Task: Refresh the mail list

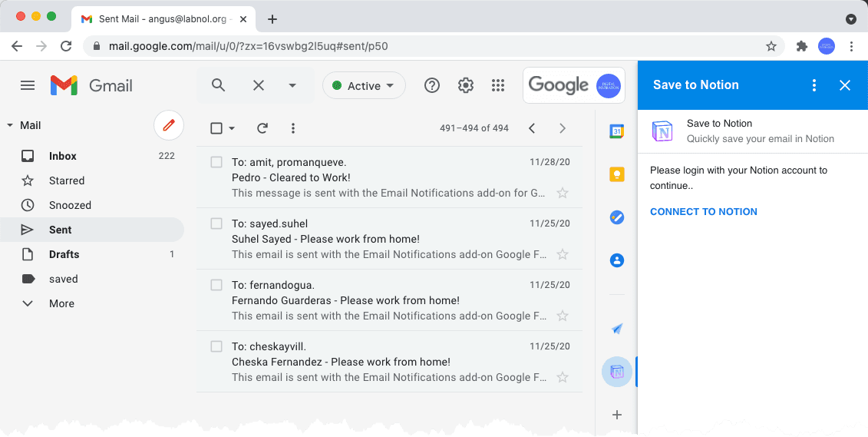Action: tap(262, 128)
